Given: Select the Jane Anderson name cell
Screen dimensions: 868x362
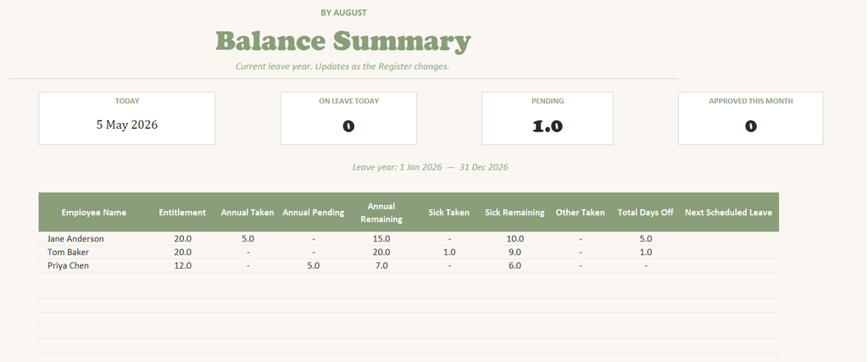Looking at the screenshot, I should (x=75, y=239).
